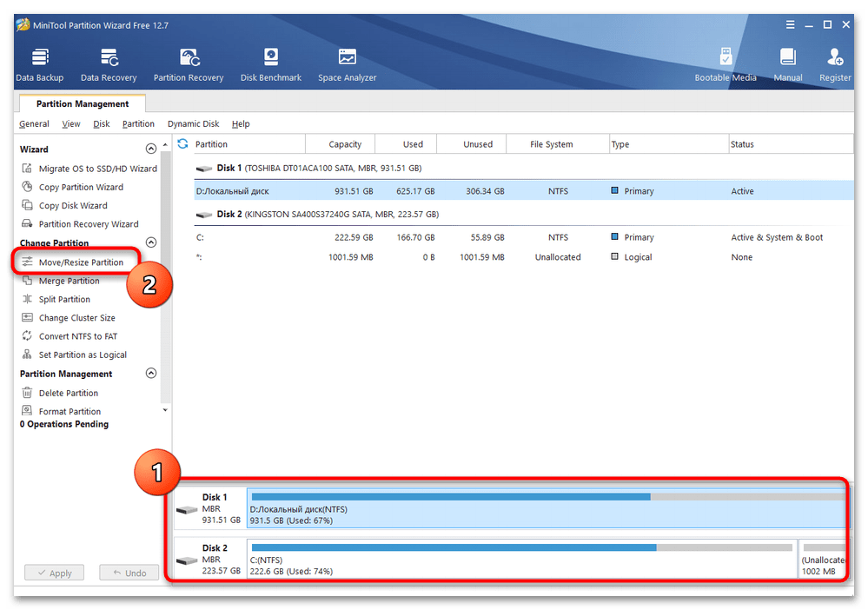Click the Undo button

point(129,574)
